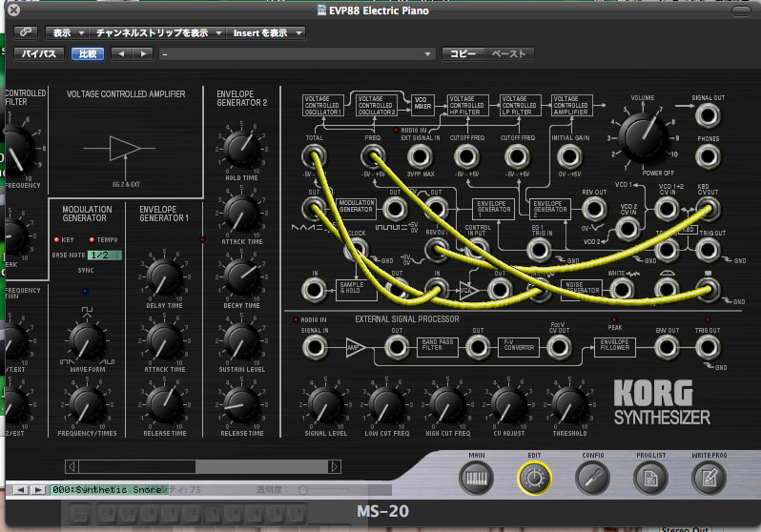This screenshot has height=532, width=761.
Task: Click the HIGH CUT FREQ knob
Action: (x=447, y=404)
